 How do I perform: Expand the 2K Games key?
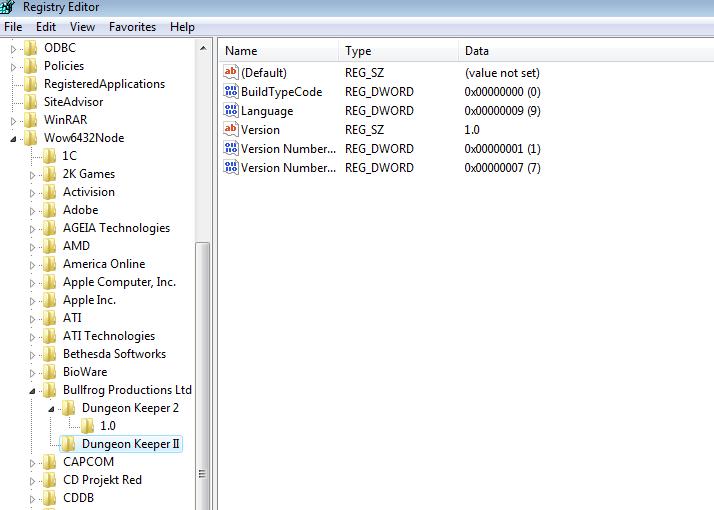tap(32, 175)
